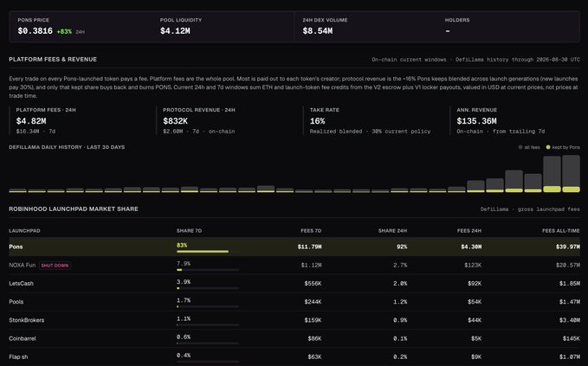The image size is (588, 366).
Task: Select the Coinbarrel row name
Action: point(23,338)
